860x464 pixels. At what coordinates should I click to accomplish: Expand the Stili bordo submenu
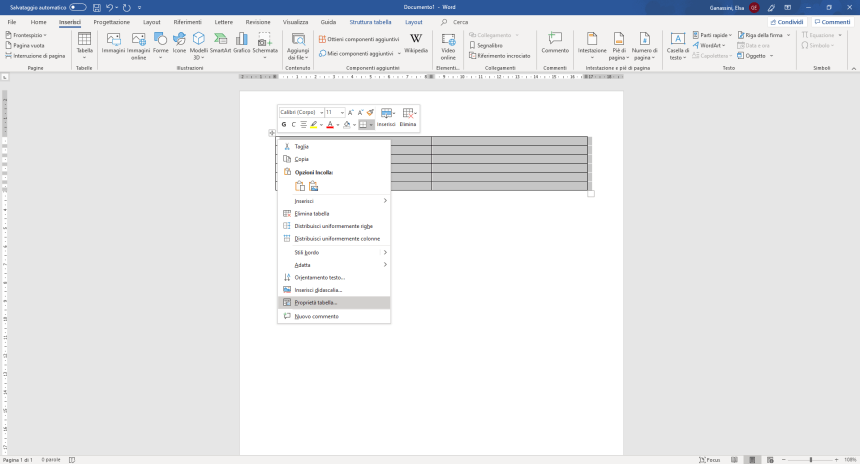point(334,252)
